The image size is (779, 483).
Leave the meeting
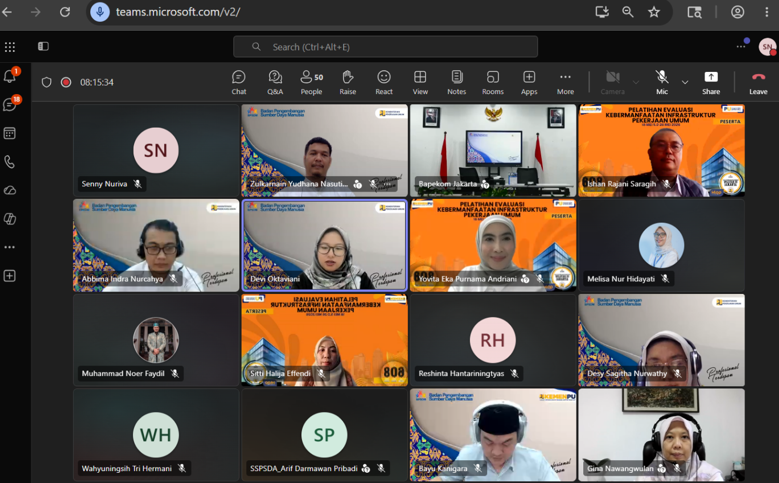(758, 82)
